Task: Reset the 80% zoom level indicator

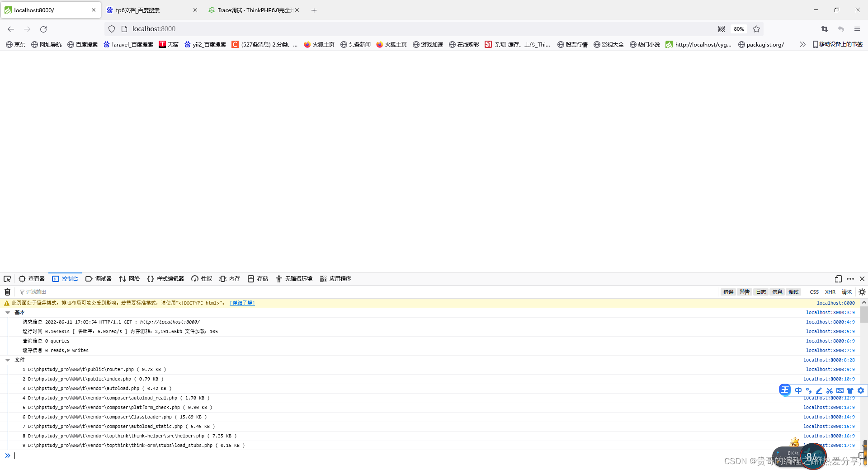Action: (739, 29)
